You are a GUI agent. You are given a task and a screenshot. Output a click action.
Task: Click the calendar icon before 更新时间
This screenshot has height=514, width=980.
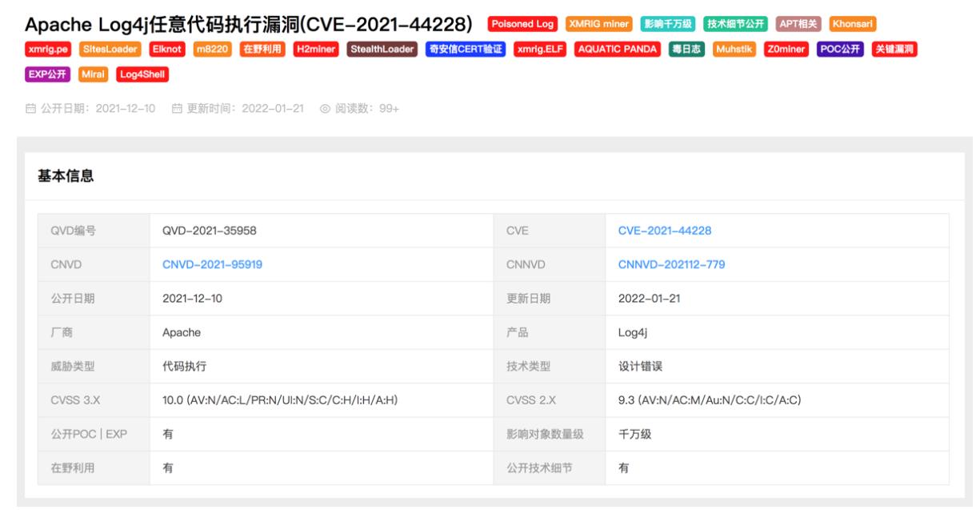(x=177, y=110)
